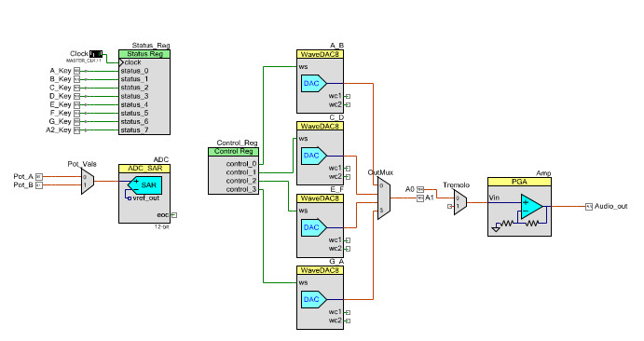Click the DAC symbol in A_B WaveDAC8
Screen dimensions: 644x341
[314, 83]
